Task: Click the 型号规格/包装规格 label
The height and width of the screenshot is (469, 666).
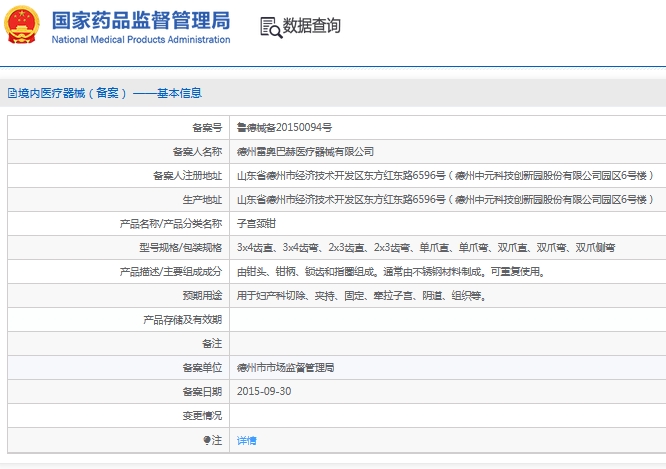Action: (x=181, y=248)
